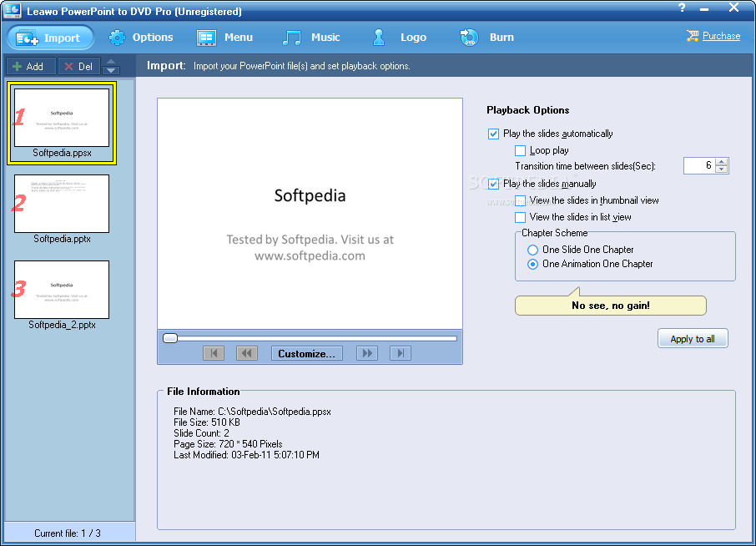Click the Customize... button
Image resolution: width=756 pixels, height=546 pixels.
coord(306,353)
